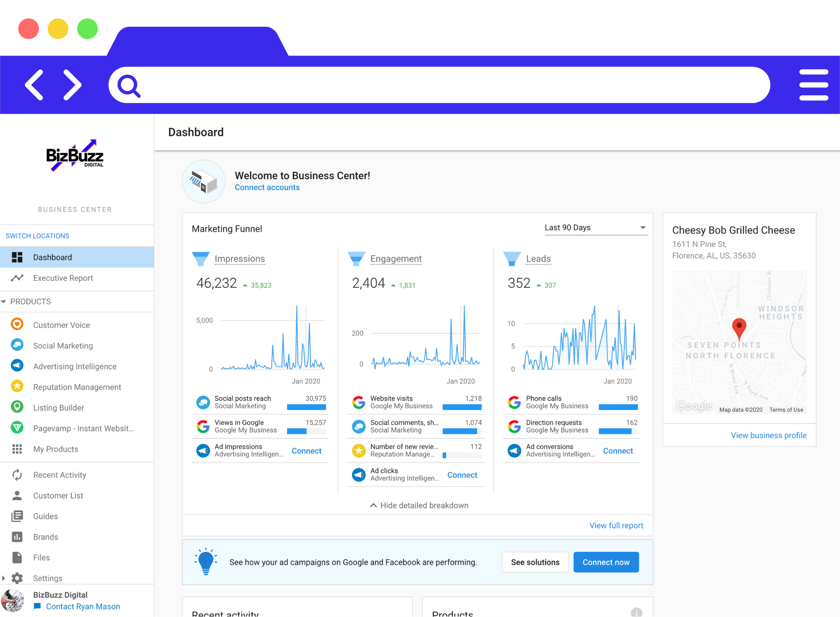Click the Leads heading
840x617 pixels.
pyautogui.click(x=538, y=259)
